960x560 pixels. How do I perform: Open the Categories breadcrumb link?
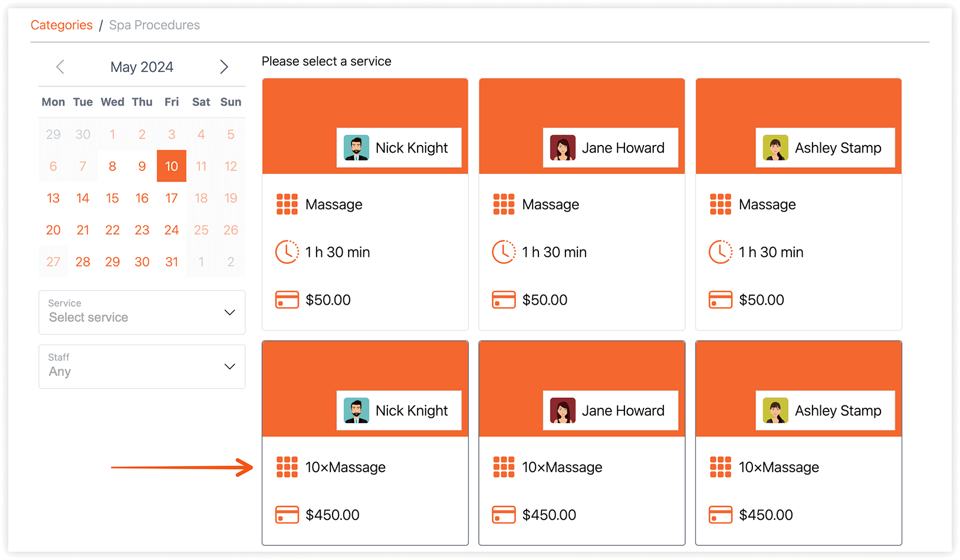click(x=61, y=25)
